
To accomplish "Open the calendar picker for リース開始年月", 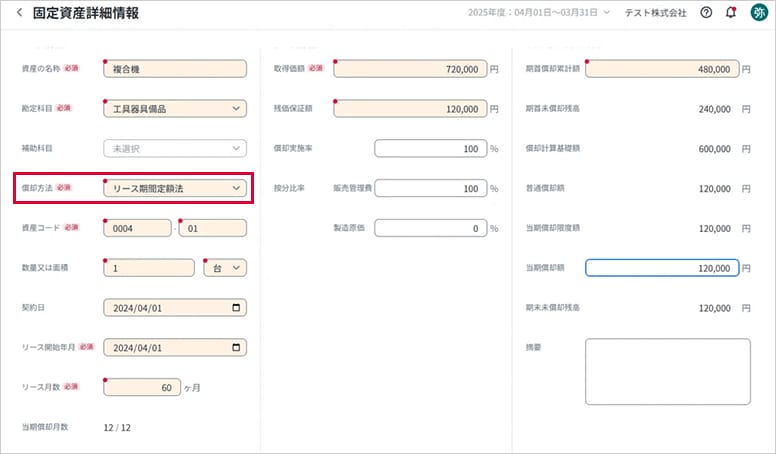I will click(x=236, y=347).
